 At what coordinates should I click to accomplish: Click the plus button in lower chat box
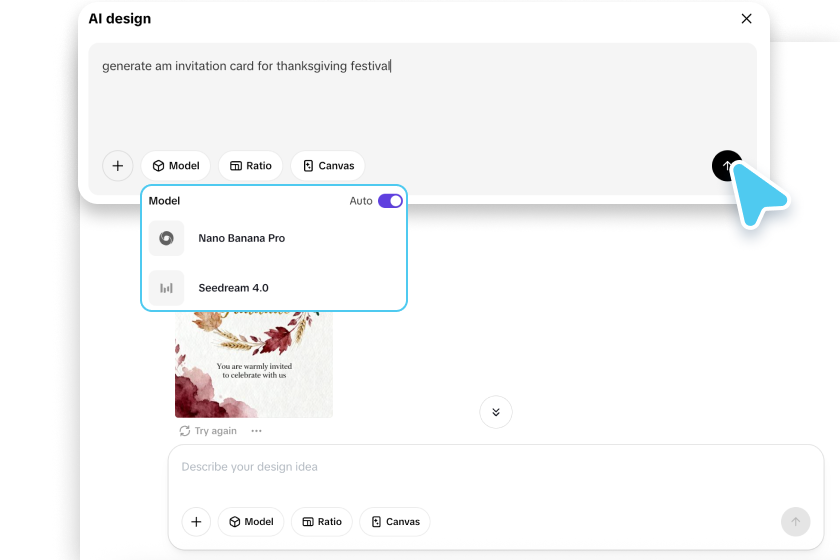coord(196,522)
